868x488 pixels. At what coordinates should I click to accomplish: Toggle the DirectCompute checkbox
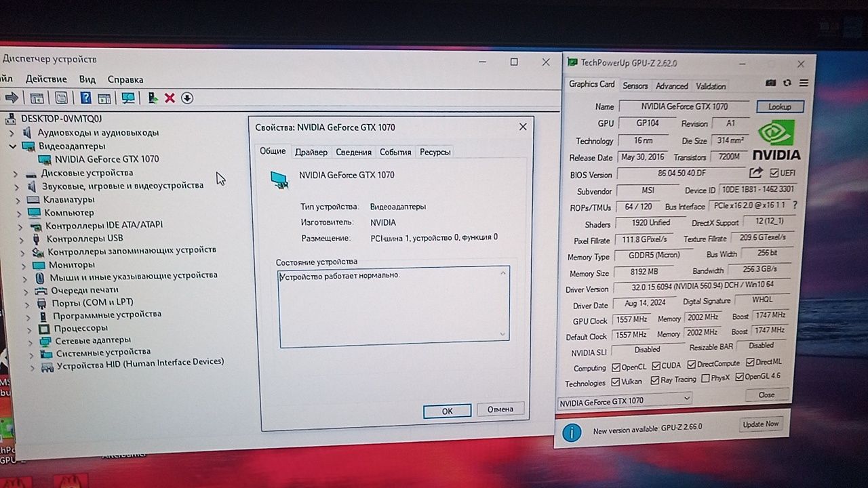tap(691, 365)
